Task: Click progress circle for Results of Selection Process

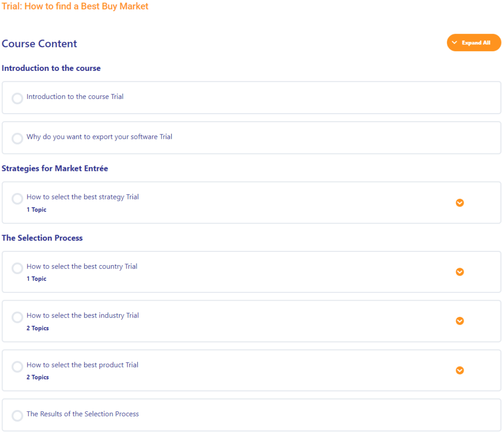Action: tap(17, 416)
